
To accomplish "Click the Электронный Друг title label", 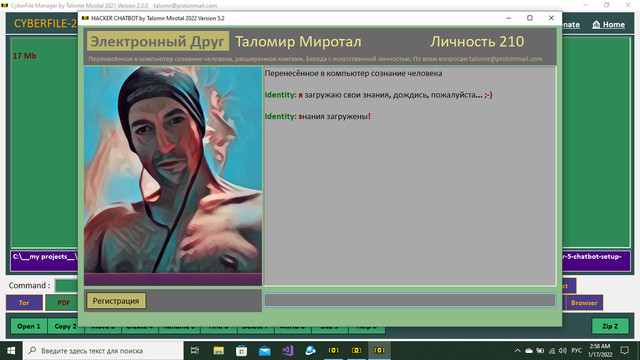I will pyautogui.click(x=158, y=41).
